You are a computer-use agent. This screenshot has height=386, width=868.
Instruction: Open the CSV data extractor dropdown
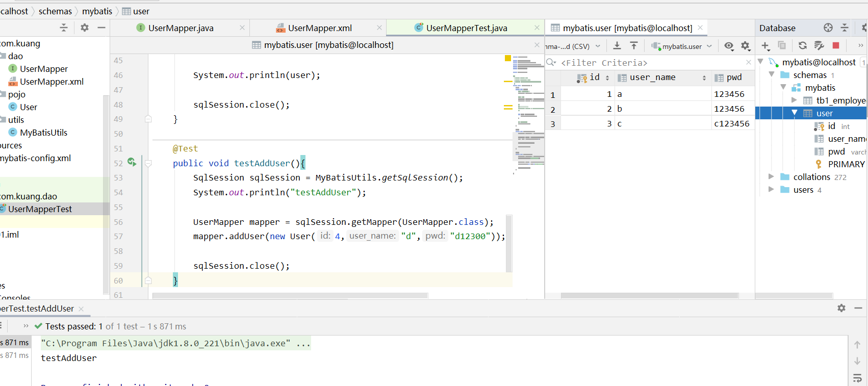(573, 46)
